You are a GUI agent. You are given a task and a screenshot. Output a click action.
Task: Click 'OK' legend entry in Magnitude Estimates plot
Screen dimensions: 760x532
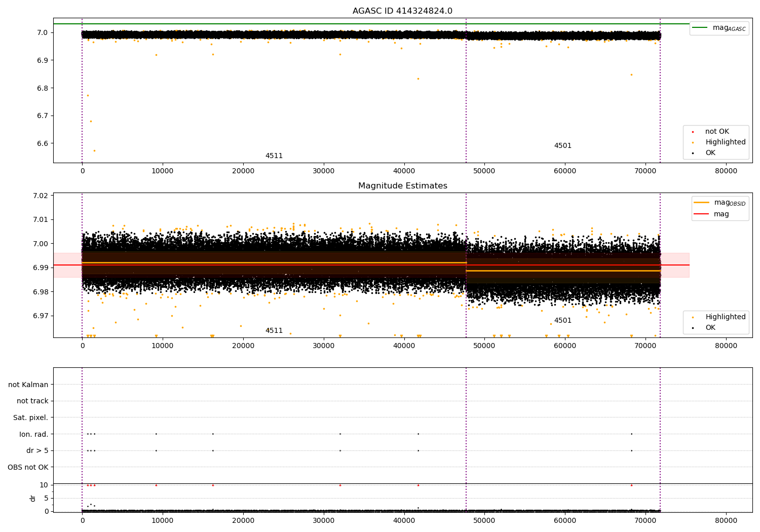coord(710,328)
